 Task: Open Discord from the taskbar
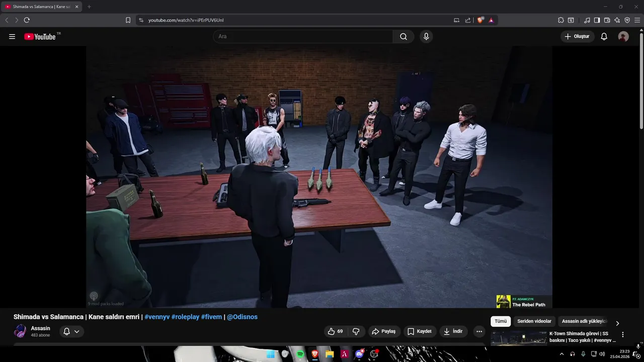coord(359,354)
